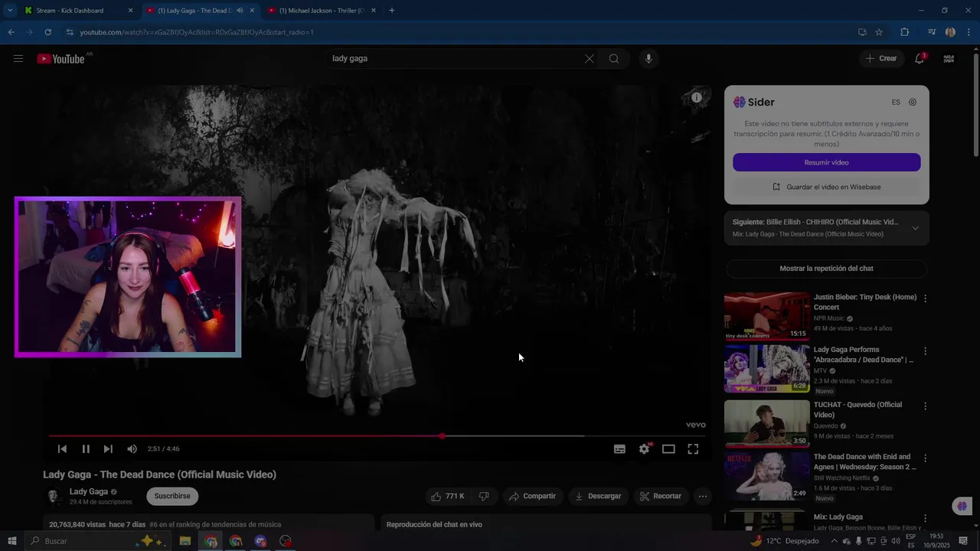Open the player settings gear
The height and width of the screenshot is (551, 980).
pos(644,449)
